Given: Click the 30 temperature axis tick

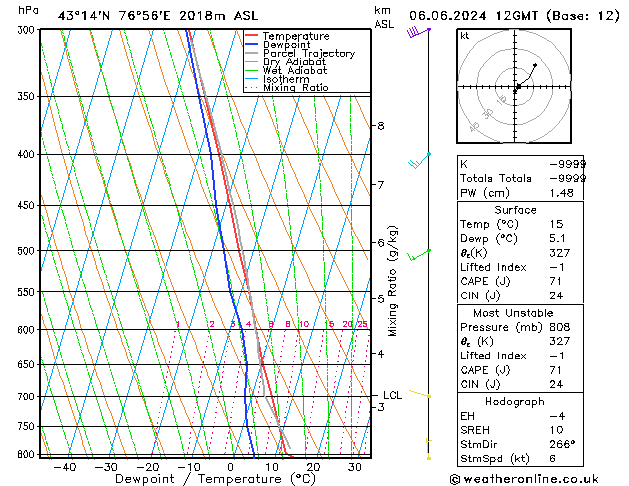Looking at the screenshot, I should (x=355, y=467).
